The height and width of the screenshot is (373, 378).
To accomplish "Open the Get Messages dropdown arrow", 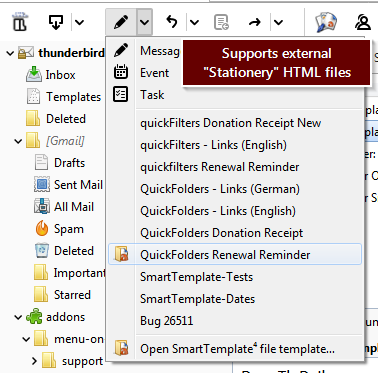I will 79,23.
